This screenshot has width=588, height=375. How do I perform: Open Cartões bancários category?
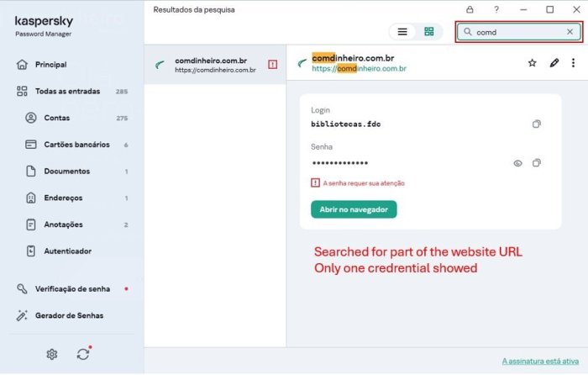click(x=76, y=145)
